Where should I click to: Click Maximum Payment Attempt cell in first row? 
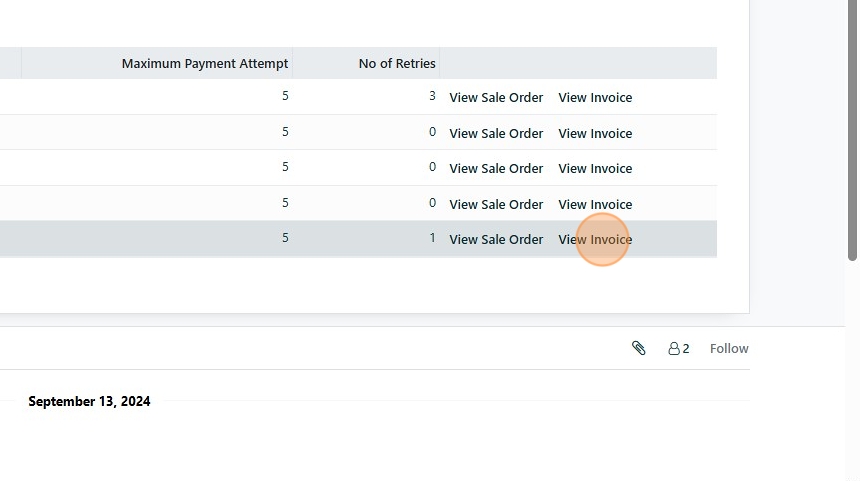pos(285,97)
